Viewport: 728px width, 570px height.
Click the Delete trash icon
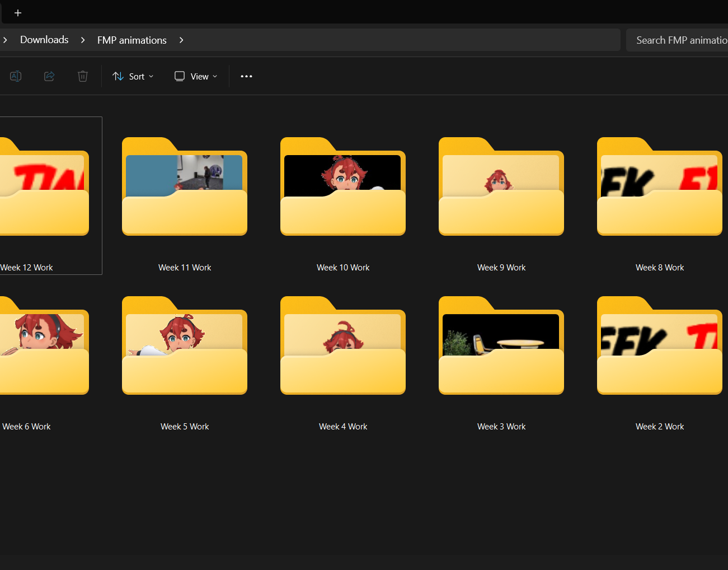[x=83, y=76]
